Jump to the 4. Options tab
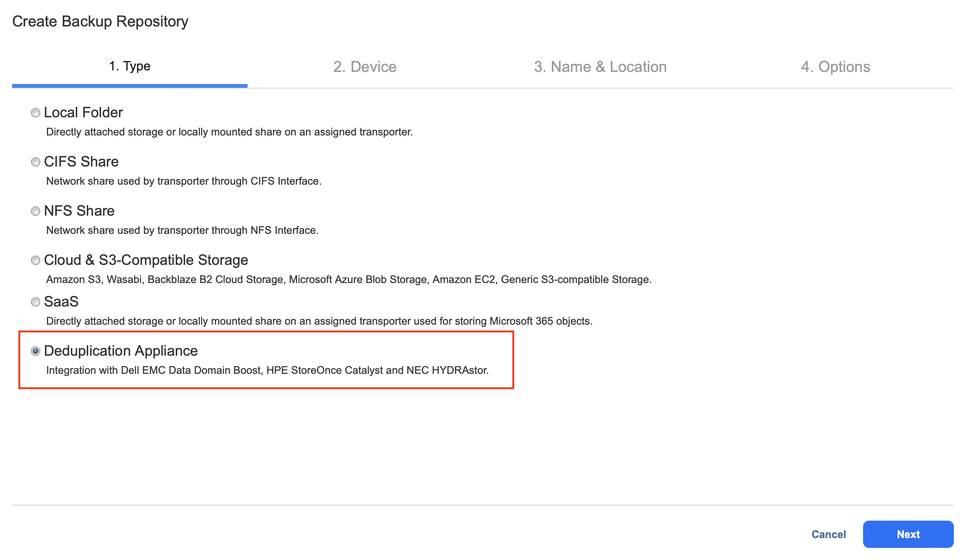 click(x=836, y=67)
